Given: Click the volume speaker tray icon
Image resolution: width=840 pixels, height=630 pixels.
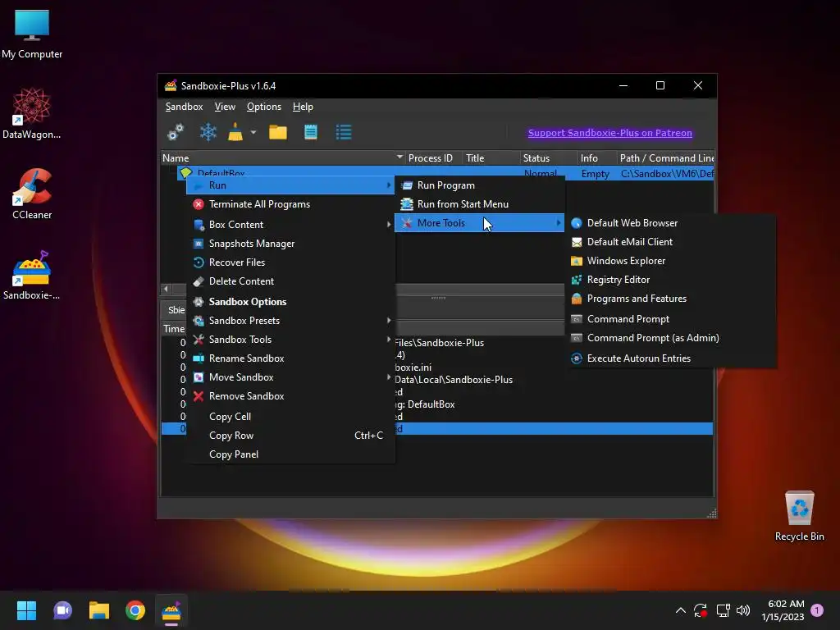Looking at the screenshot, I should point(743,610).
